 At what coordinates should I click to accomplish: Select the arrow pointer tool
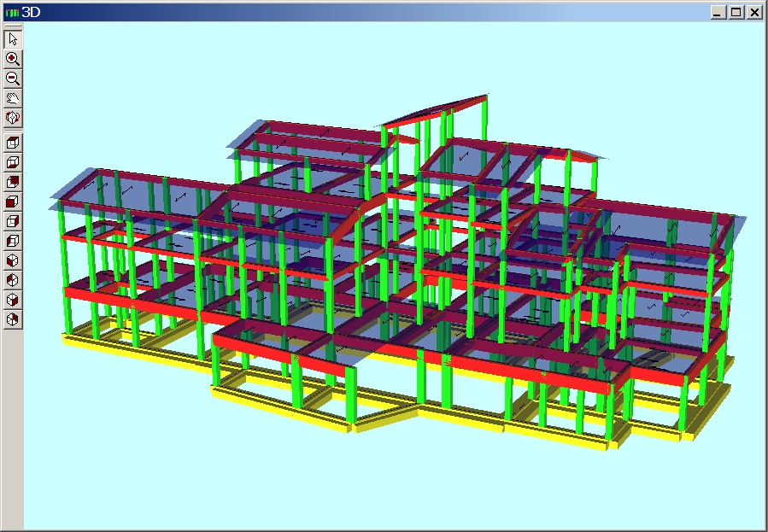(13, 39)
